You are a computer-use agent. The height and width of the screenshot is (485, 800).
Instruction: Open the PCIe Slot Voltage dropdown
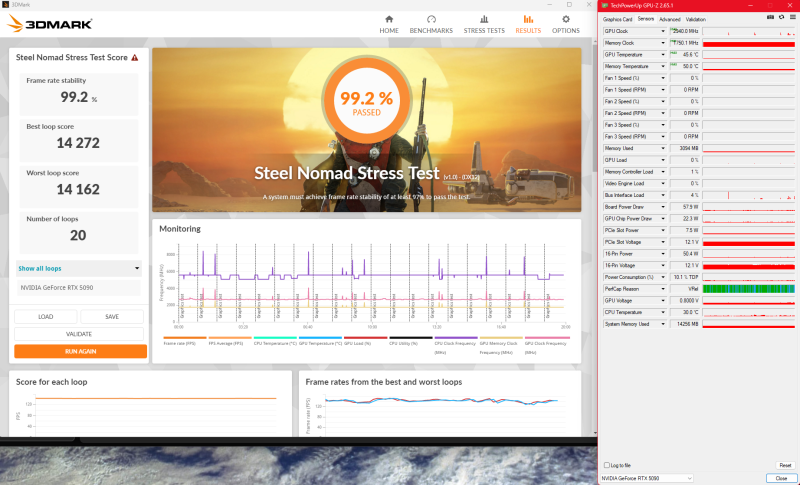pyautogui.click(x=663, y=242)
